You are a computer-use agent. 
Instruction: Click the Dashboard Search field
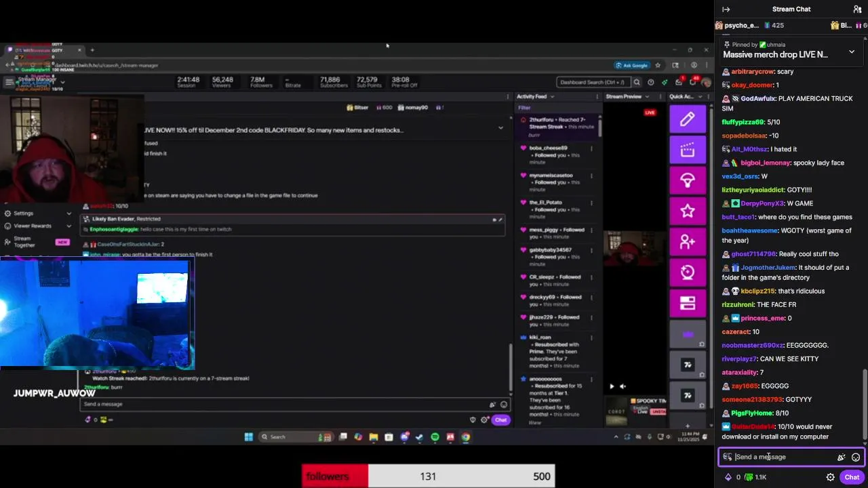click(594, 82)
